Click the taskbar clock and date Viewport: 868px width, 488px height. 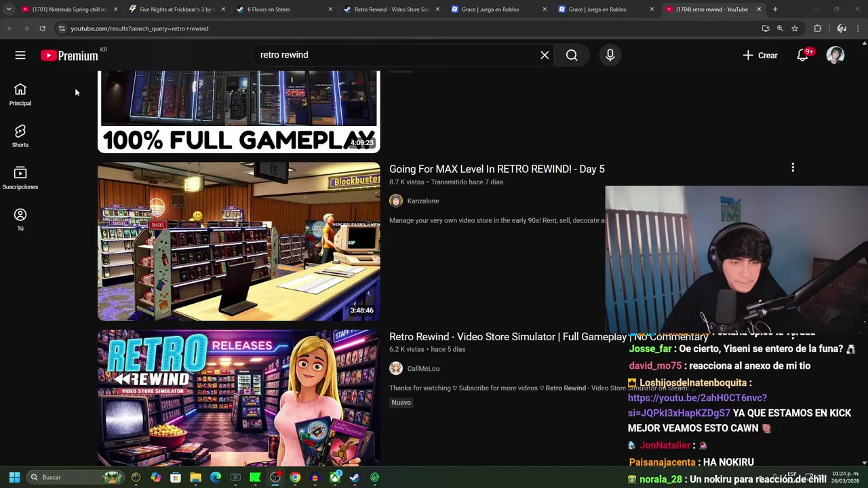[845, 477]
